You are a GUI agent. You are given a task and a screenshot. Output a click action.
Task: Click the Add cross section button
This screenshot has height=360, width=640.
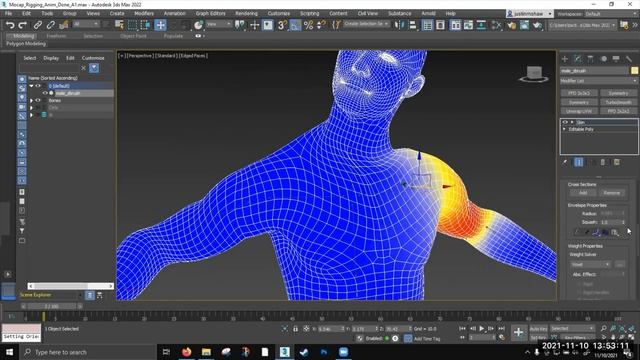[x=583, y=193]
